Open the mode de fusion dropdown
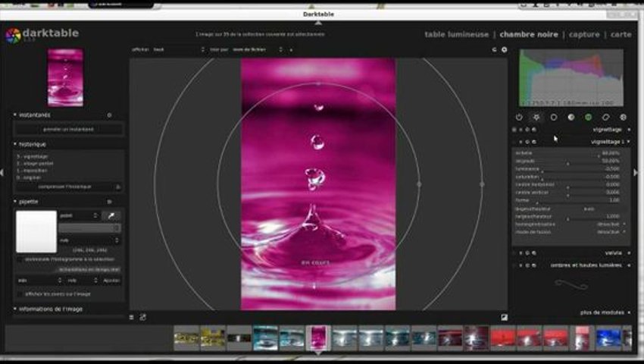This screenshot has height=364, width=644. pos(570,232)
